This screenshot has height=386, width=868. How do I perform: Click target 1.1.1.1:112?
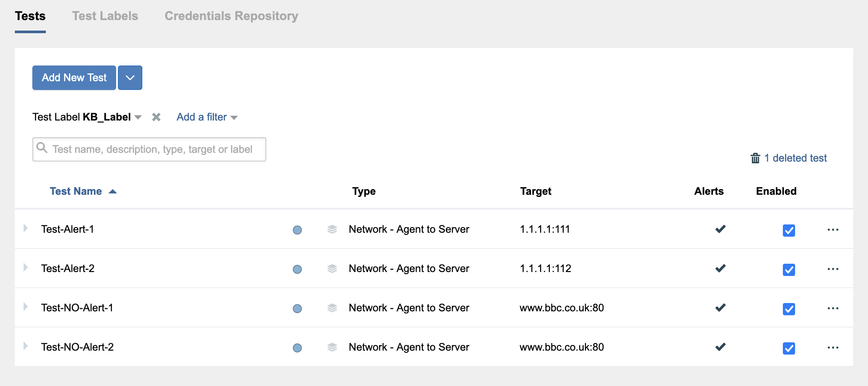click(545, 269)
